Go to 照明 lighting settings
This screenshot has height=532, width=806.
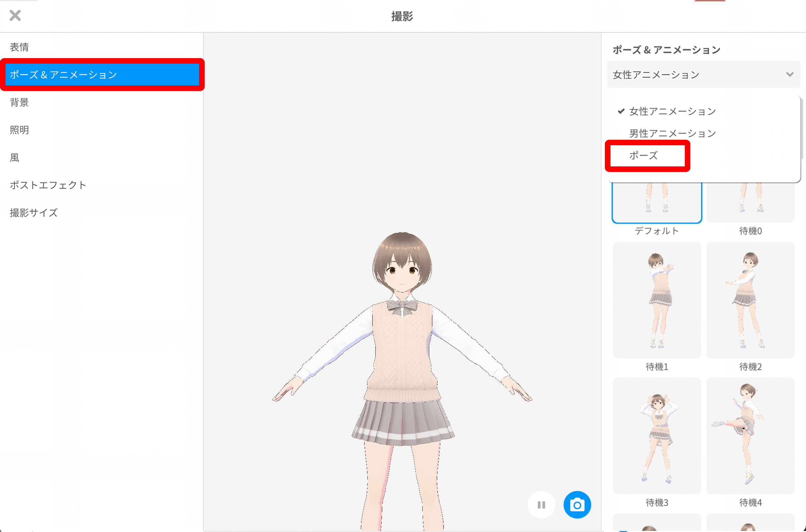19,130
